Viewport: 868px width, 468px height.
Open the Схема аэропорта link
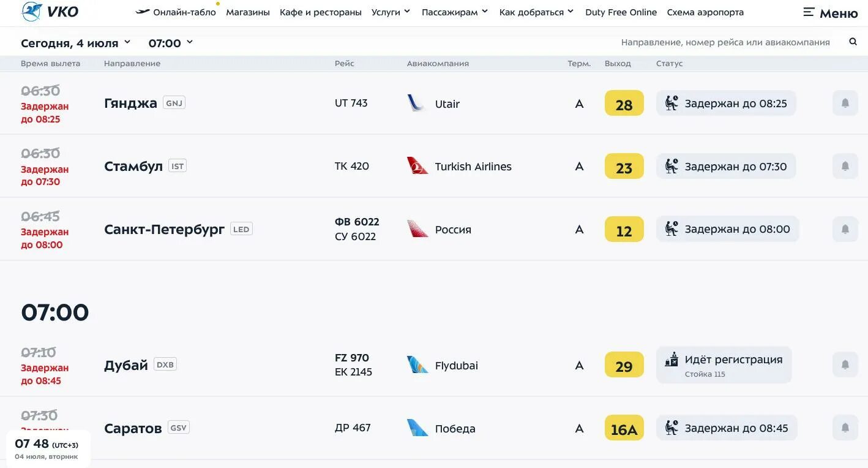tap(705, 12)
